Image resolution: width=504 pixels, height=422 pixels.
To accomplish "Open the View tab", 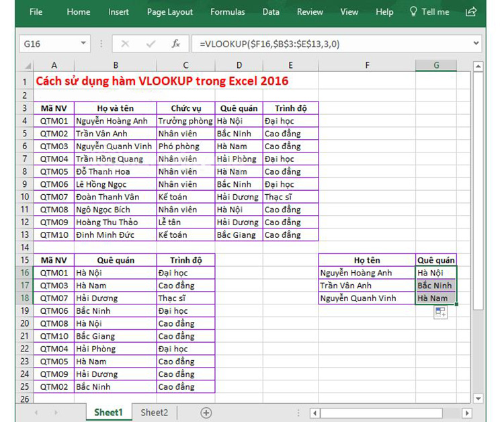I will (x=349, y=12).
